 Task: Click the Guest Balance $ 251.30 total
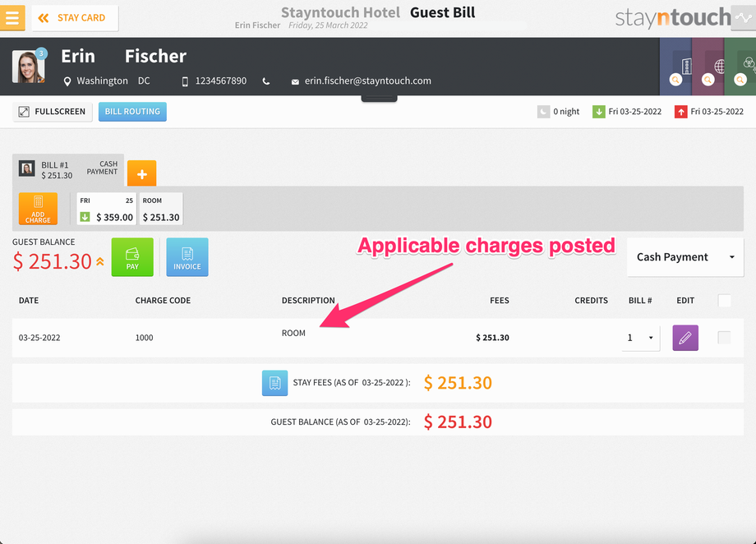458,422
